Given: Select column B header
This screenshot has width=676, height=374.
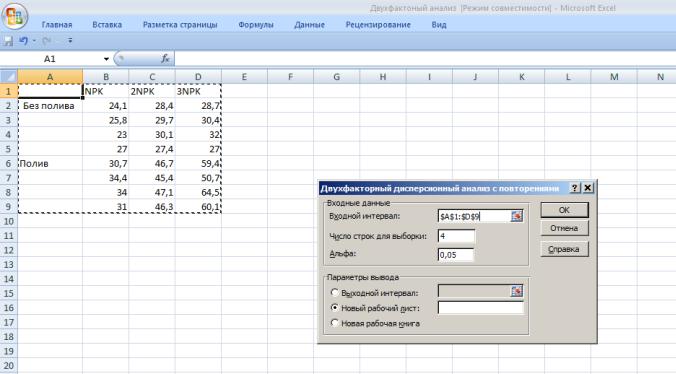Looking at the screenshot, I should [106, 77].
